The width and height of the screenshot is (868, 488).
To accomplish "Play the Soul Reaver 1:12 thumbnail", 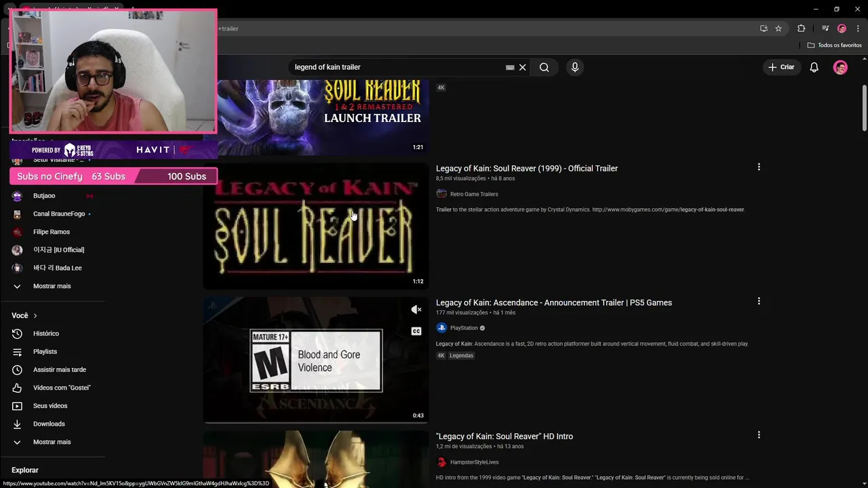I will [x=316, y=226].
